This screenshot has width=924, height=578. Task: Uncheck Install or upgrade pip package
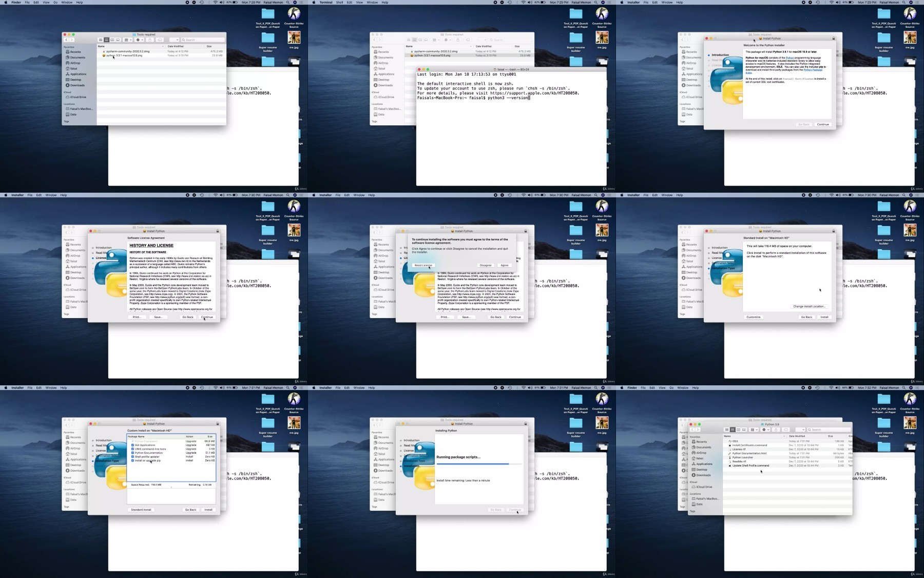pyautogui.click(x=132, y=460)
